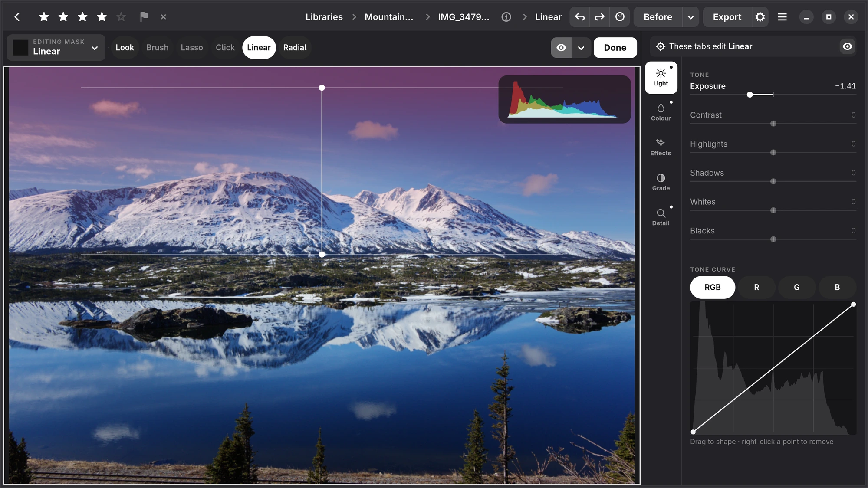Open edit history clock
Viewport: 868px width, 488px height.
pyautogui.click(x=620, y=17)
